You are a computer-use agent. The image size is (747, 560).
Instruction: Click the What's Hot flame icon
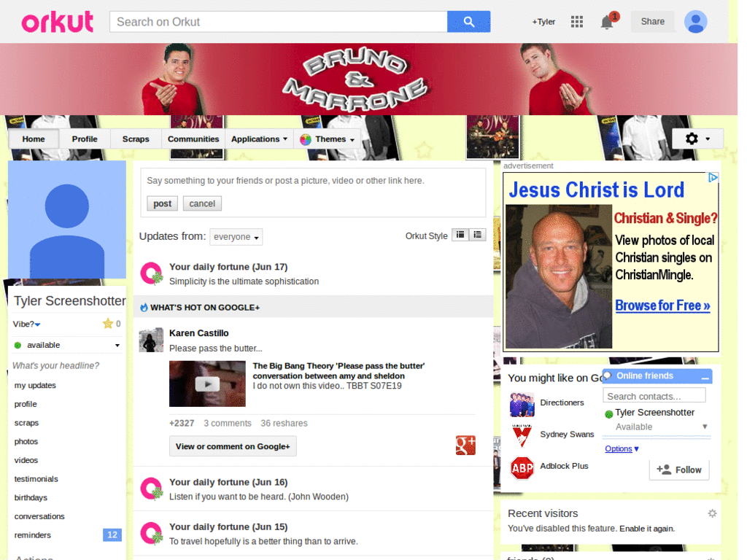tap(144, 308)
